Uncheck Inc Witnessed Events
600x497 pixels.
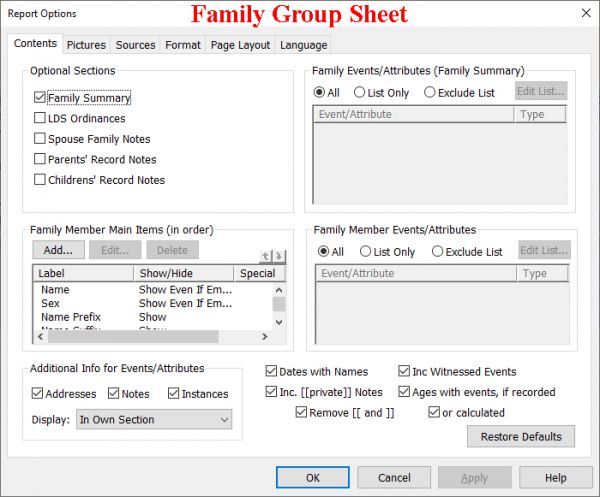[405, 372]
